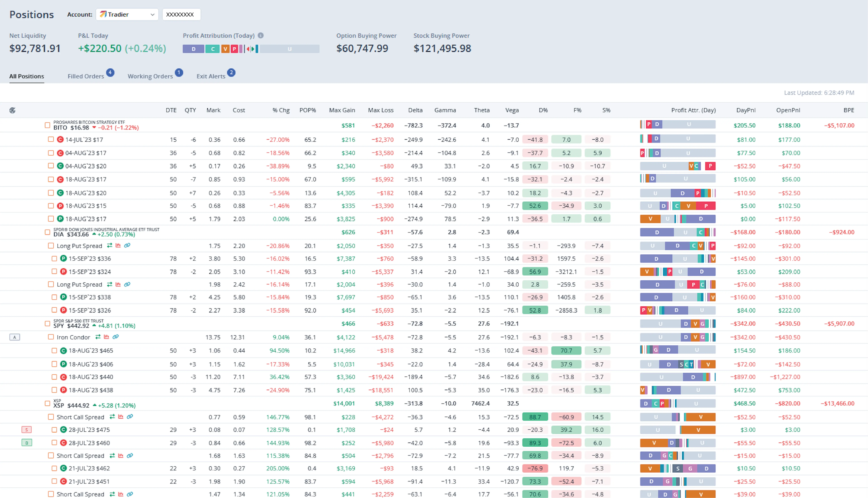This screenshot has width=868, height=498.
Task: Tick the 18-AUG'23 $440 call checkbox
Action: 54,377
